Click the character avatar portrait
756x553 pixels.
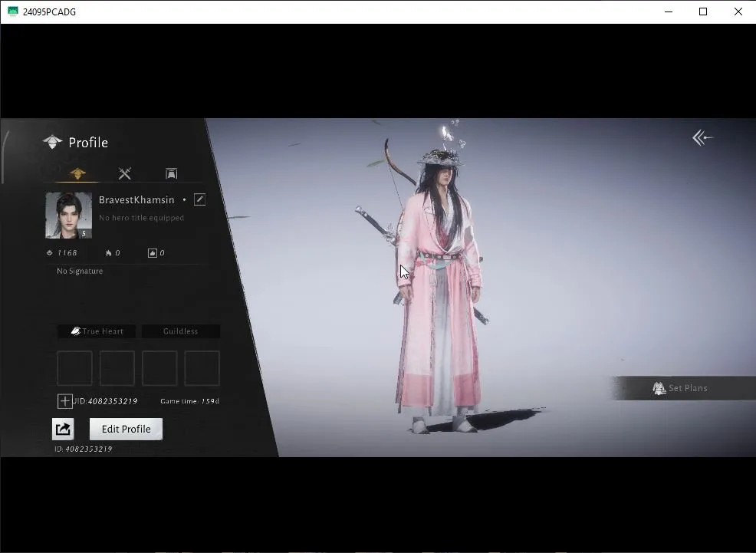coord(68,215)
